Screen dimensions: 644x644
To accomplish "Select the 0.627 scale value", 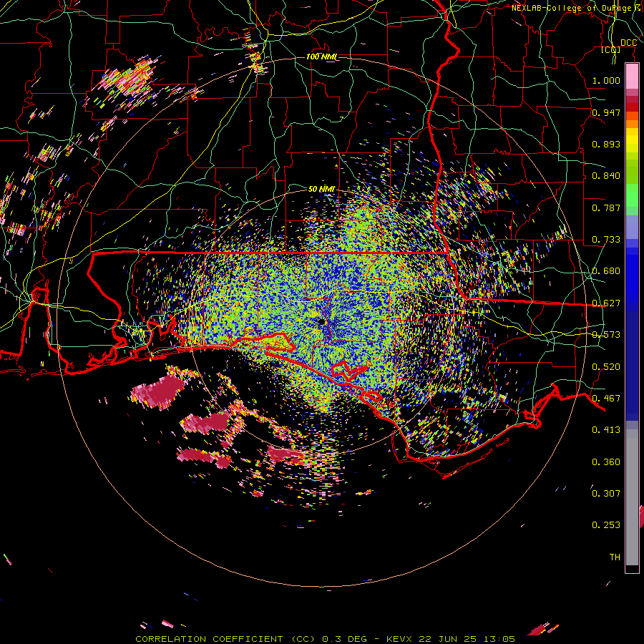I will (606, 303).
